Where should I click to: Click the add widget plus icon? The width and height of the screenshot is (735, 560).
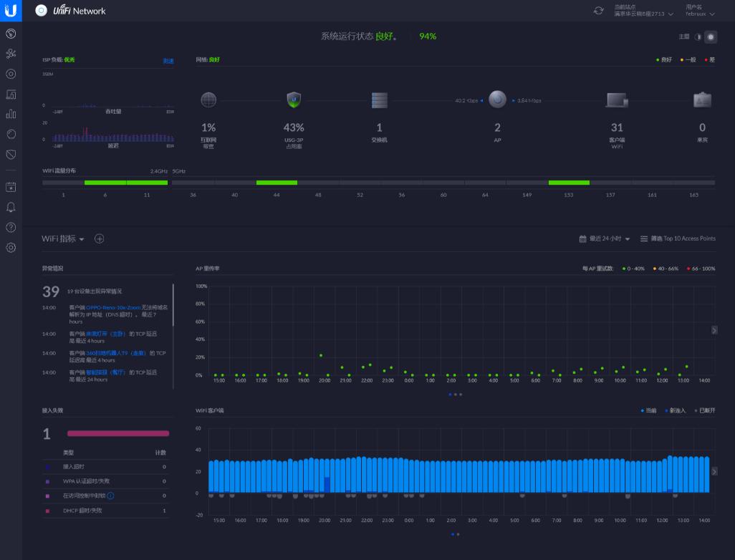click(x=100, y=238)
